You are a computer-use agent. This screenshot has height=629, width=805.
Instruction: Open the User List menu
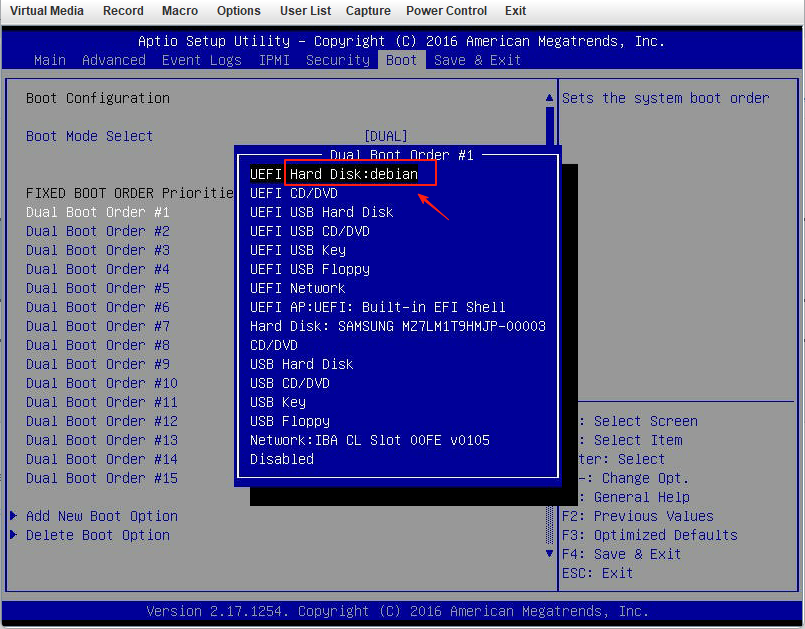(305, 11)
